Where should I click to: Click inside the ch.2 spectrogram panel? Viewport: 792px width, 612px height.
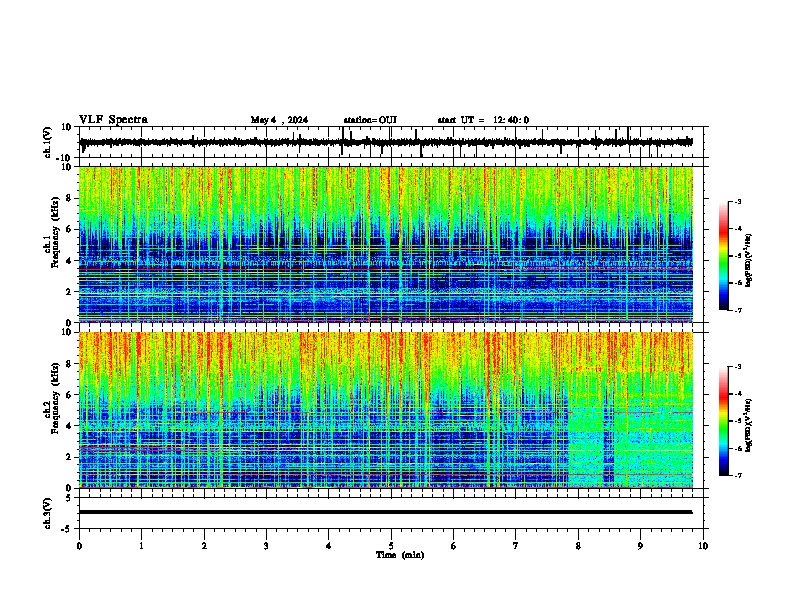(385, 410)
